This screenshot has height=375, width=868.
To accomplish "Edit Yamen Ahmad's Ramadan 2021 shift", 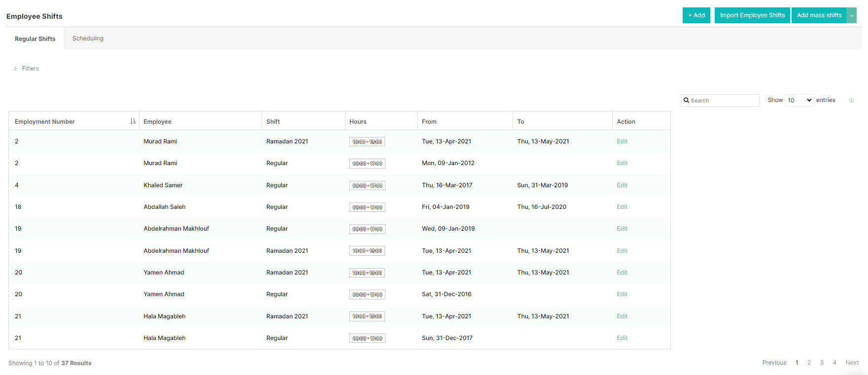I will click(622, 273).
